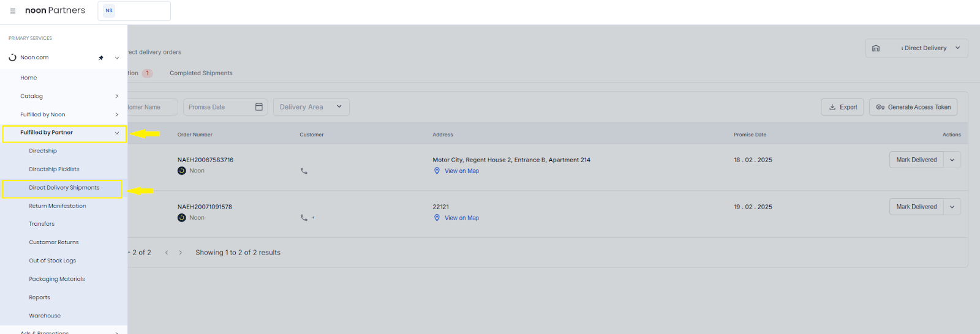The image size is (980, 334).
Task: Click the Order Number column header
Action: (195, 135)
